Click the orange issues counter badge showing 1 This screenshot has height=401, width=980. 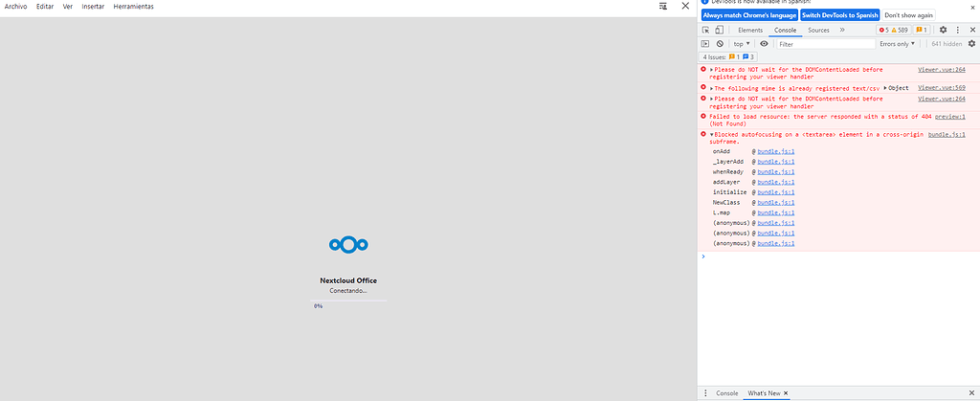[922, 30]
